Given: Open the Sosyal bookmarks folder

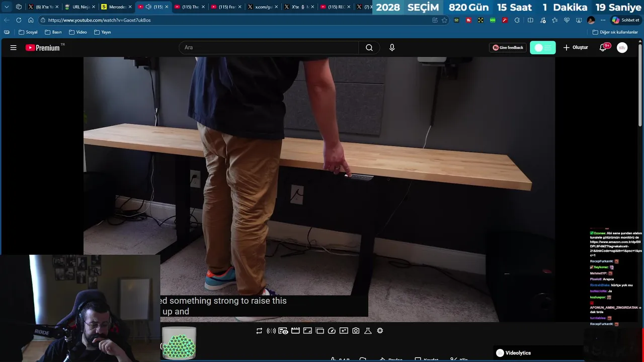Looking at the screenshot, I should [28, 32].
